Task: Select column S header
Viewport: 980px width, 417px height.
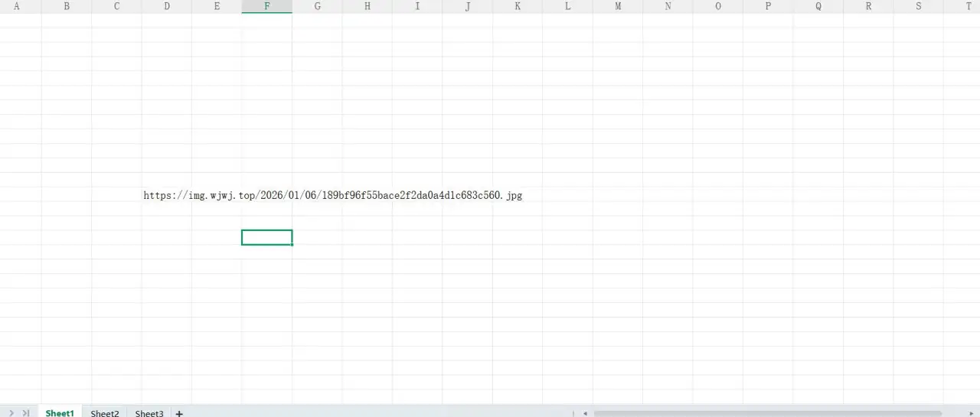Action: (919, 6)
